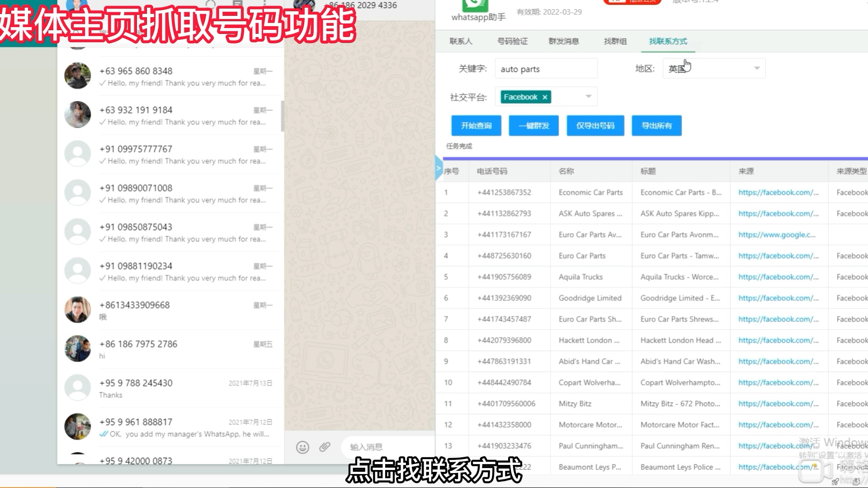
Task: Click title cell Euro Car Parts Shrews...
Action: [679, 319]
